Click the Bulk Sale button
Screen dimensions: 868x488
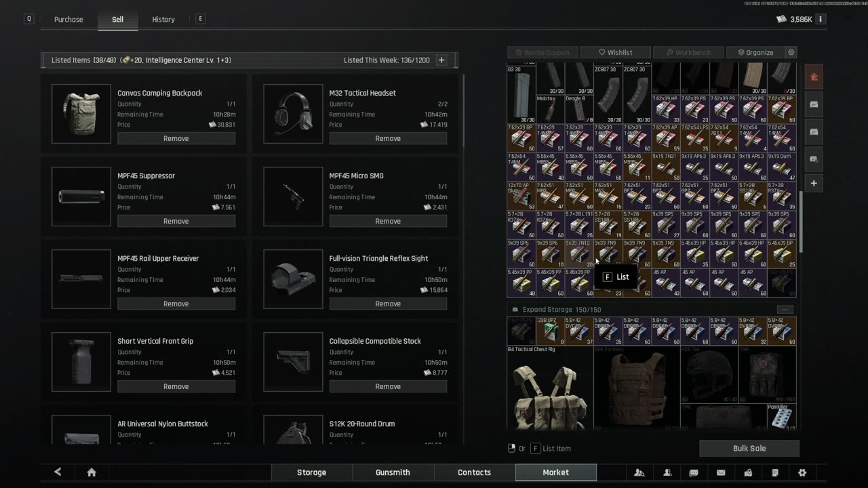[749, 448]
